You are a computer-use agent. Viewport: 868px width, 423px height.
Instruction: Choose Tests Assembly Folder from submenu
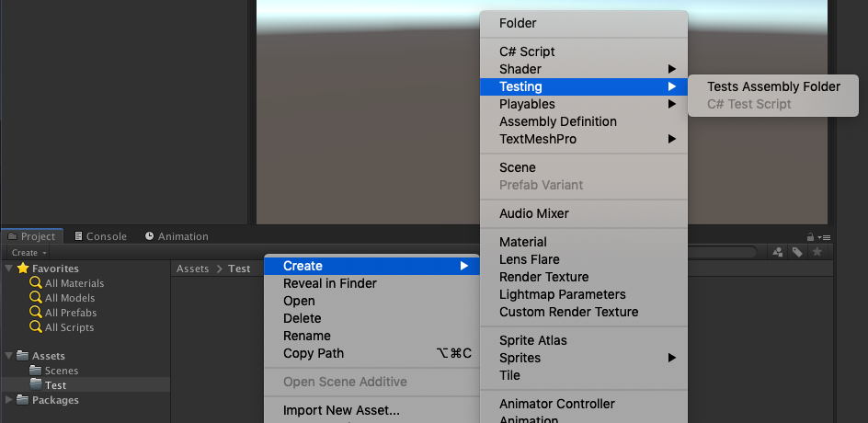(773, 86)
